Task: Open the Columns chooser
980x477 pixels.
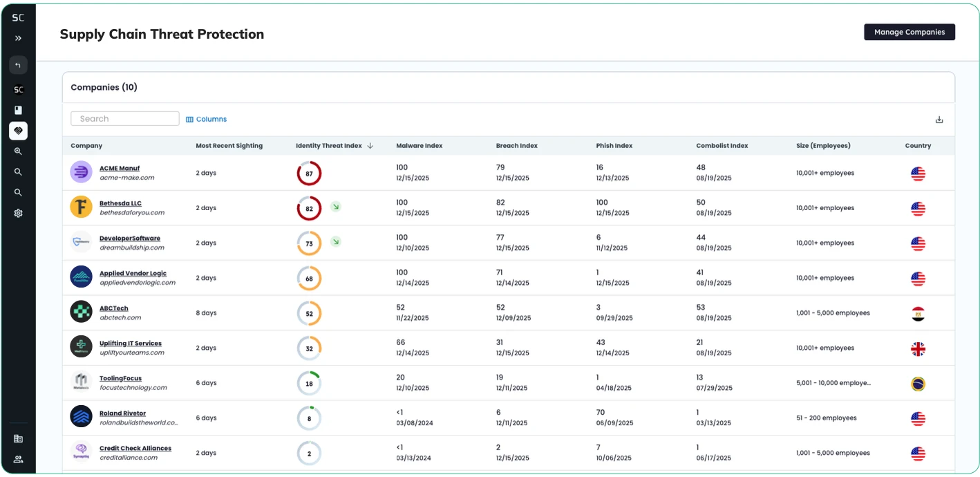Action: coord(207,120)
